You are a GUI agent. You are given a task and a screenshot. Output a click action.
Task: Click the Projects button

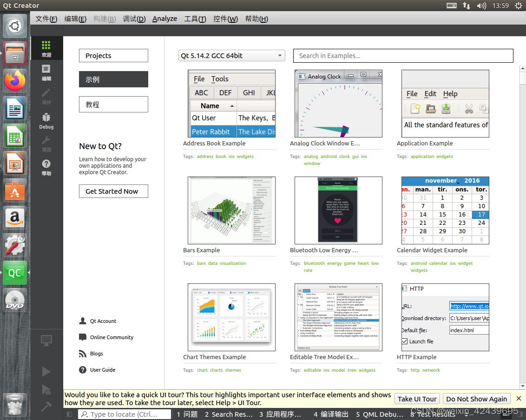[113, 56]
